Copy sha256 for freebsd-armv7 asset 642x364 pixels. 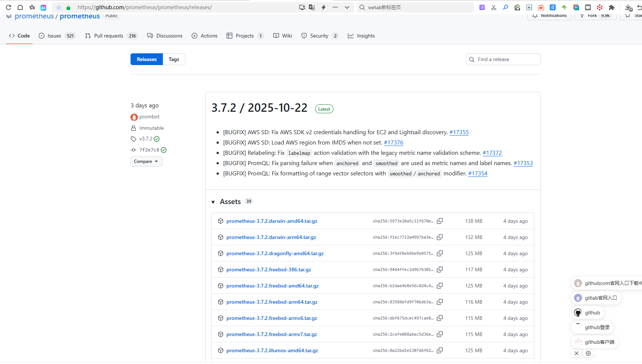tap(440, 334)
